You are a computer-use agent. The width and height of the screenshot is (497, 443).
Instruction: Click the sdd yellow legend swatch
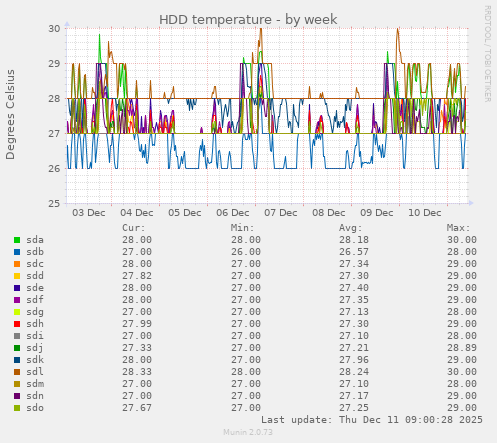pos(17,276)
